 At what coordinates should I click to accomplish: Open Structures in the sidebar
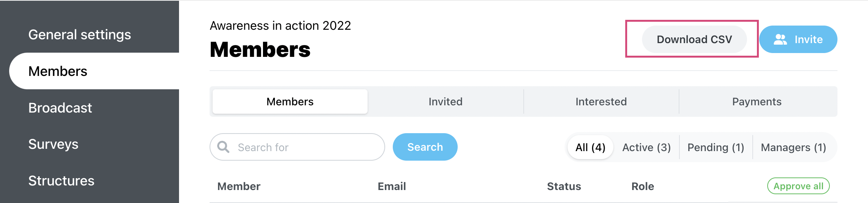(x=61, y=181)
